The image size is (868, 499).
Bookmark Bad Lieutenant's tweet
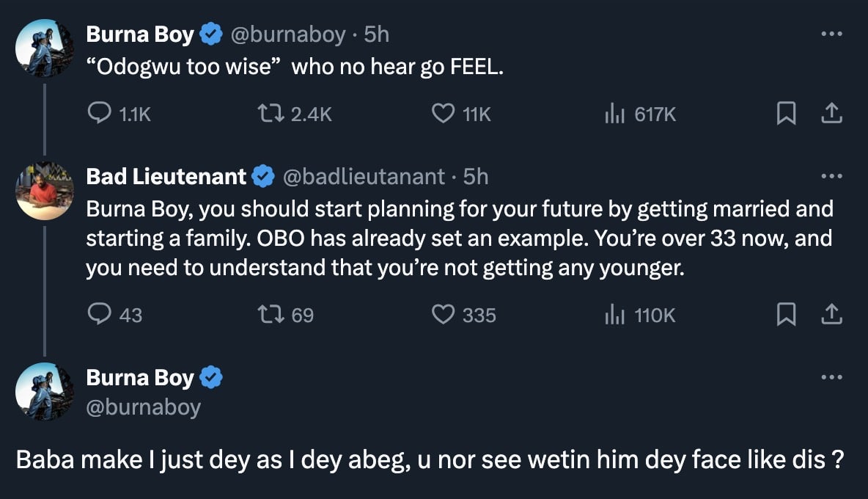point(786,315)
